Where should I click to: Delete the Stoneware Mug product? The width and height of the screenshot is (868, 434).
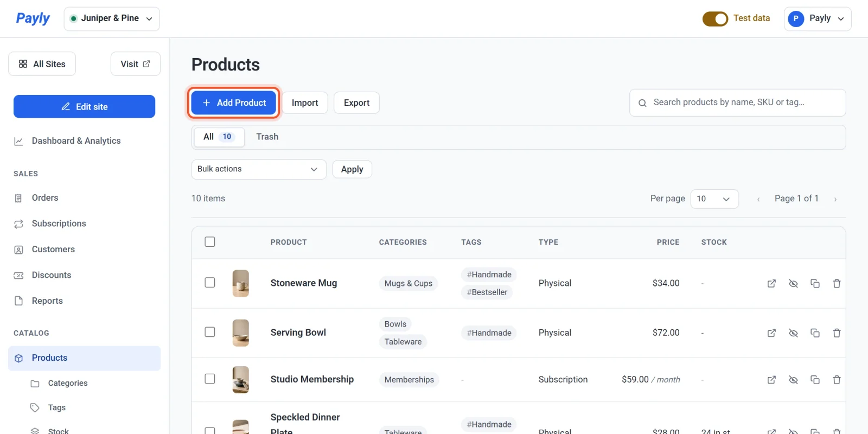837,284
